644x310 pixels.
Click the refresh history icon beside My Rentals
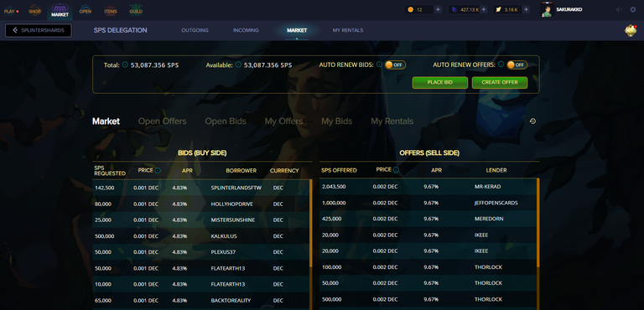(x=532, y=121)
